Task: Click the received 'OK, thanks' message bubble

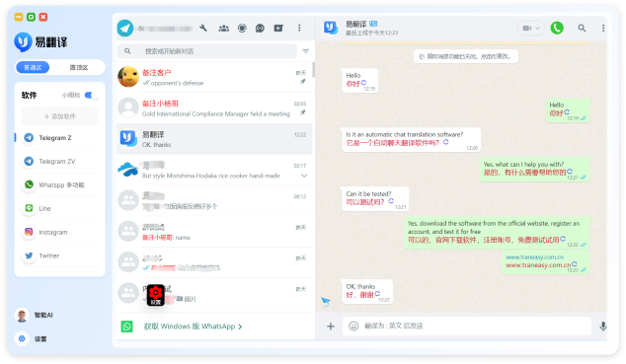Action: tap(366, 292)
